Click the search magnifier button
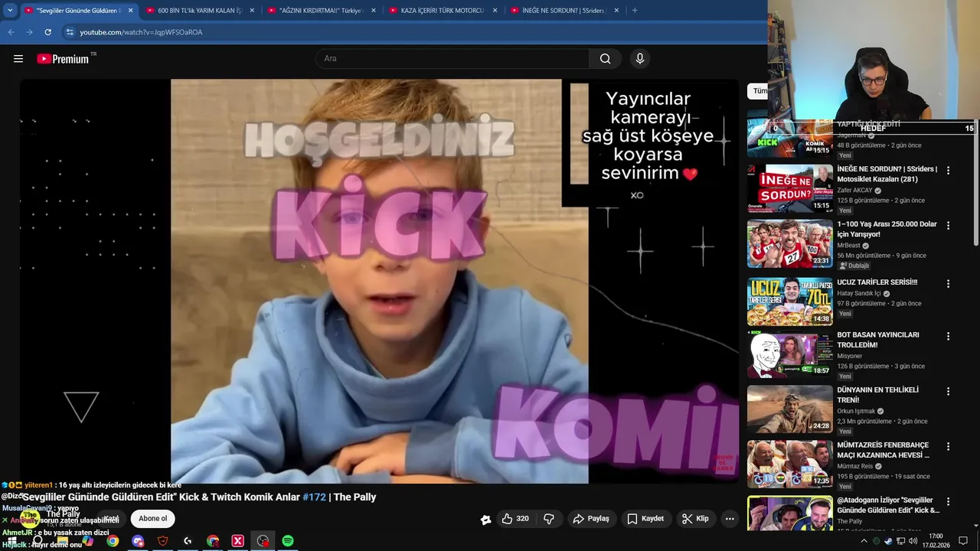The width and height of the screenshot is (980, 551). (605, 59)
